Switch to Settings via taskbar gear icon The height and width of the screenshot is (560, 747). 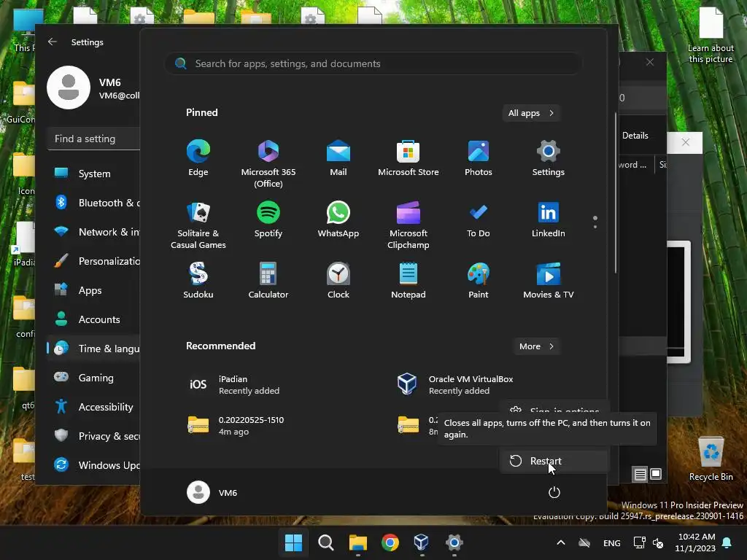pos(454,542)
